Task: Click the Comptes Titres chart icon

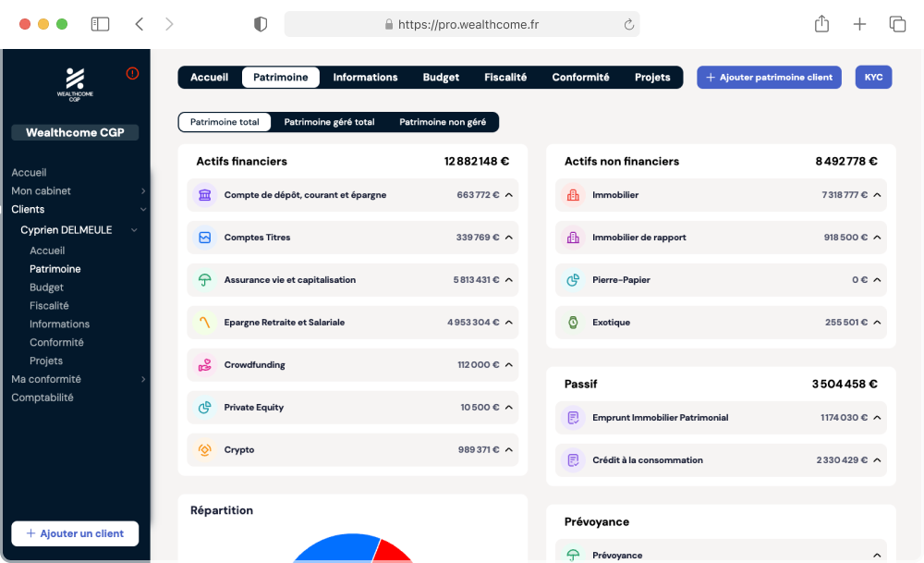Action: [x=204, y=238]
